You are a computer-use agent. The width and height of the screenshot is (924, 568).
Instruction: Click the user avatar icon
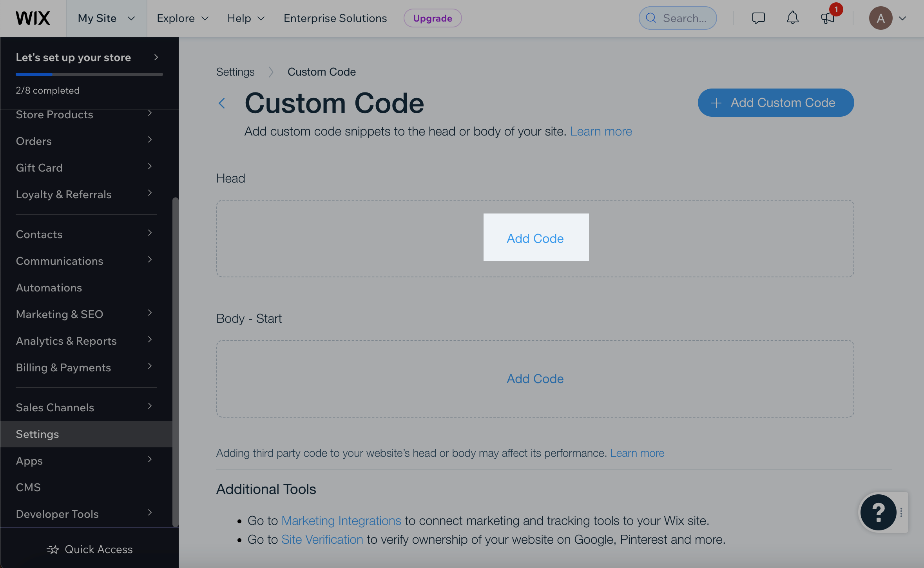point(881,18)
